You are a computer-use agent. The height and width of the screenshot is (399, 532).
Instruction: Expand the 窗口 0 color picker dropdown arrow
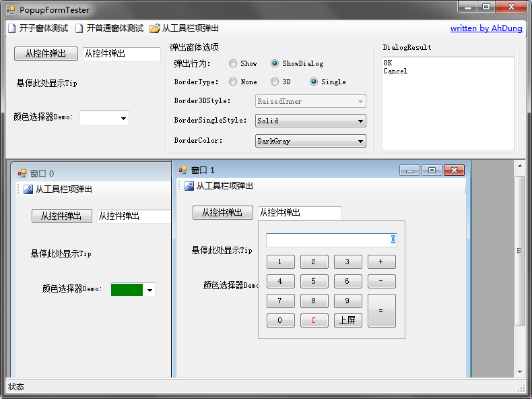[149, 290]
